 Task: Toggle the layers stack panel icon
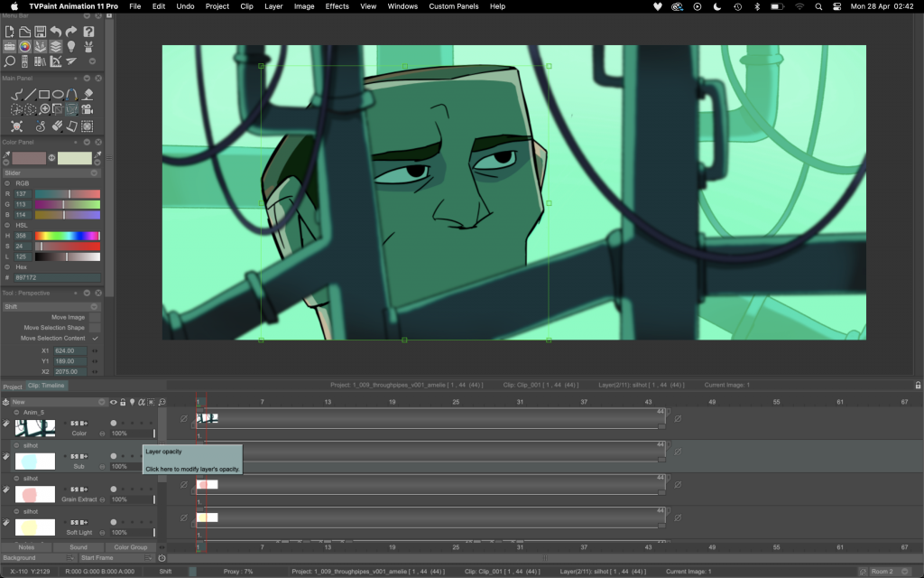click(x=56, y=47)
